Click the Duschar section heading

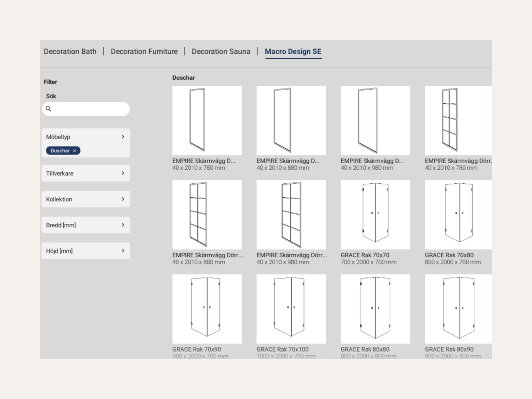[x=184, y=78]
